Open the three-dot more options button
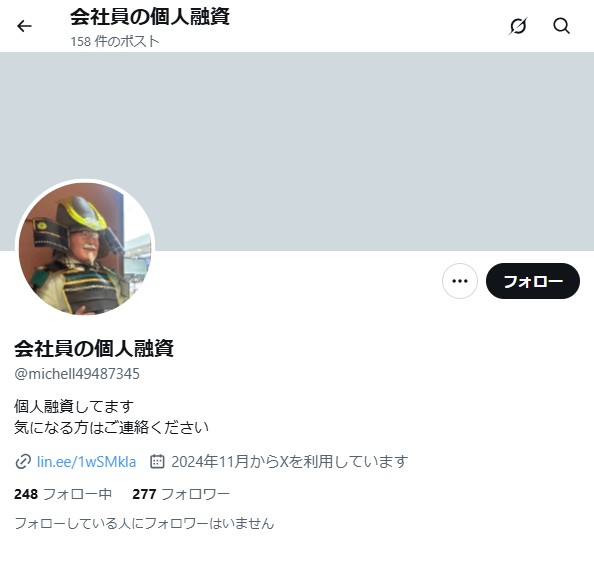Screen dimensions: 594x564 (460, 281)
